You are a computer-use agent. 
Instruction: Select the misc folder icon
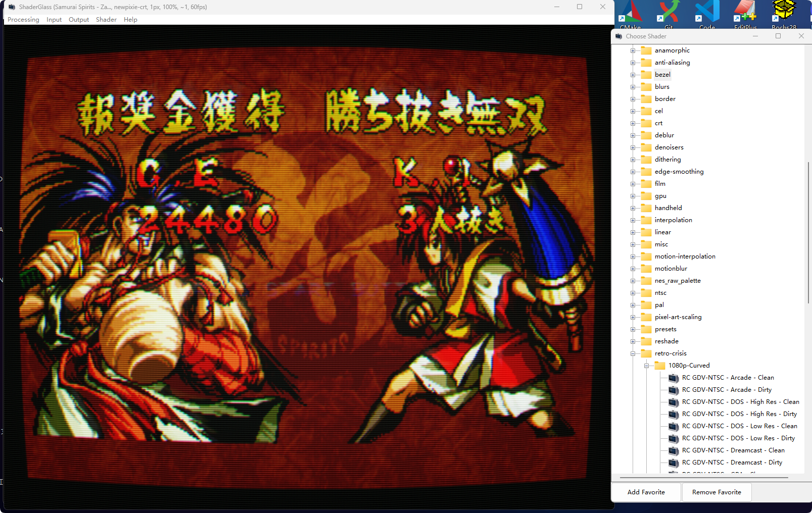tap(646, 244)
